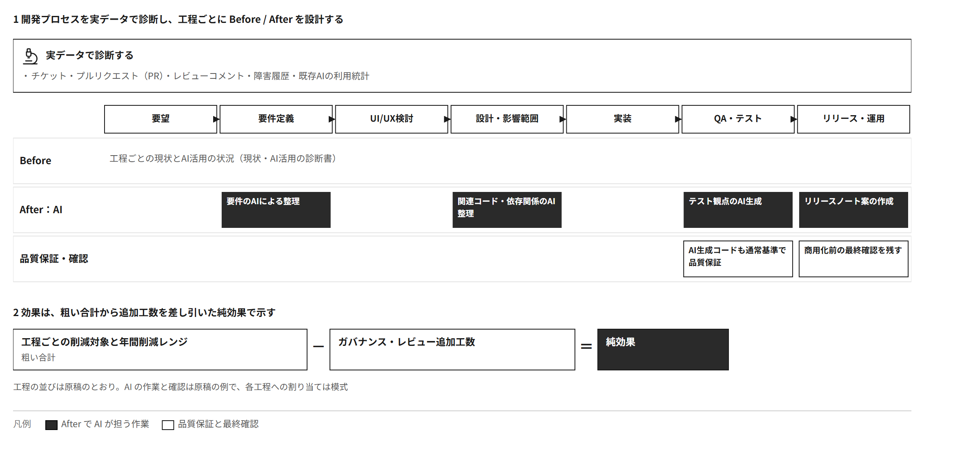Screen dimensions: 980x468
Task: Click the After：AI row label
Action: (x=41, y=210)
